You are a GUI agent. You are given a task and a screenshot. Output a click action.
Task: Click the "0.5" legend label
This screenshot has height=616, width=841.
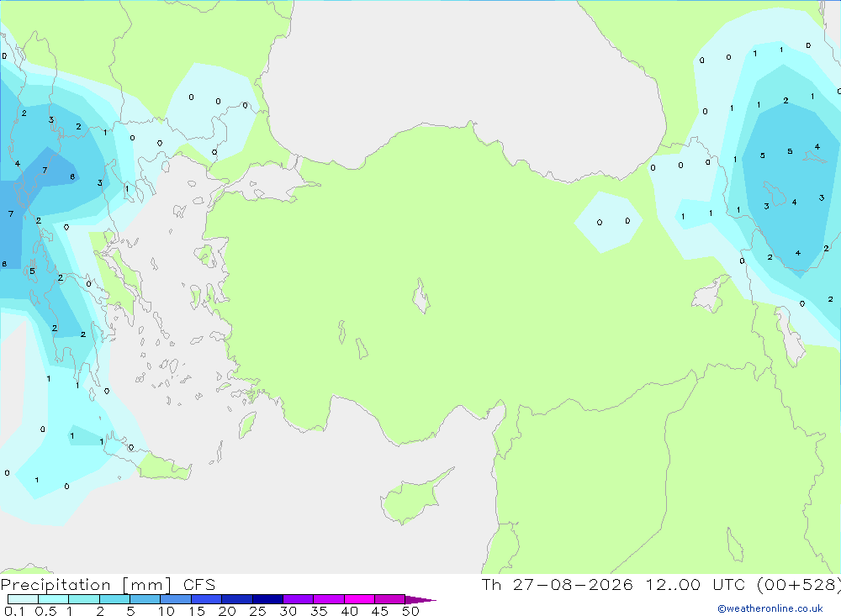[45, 611]
